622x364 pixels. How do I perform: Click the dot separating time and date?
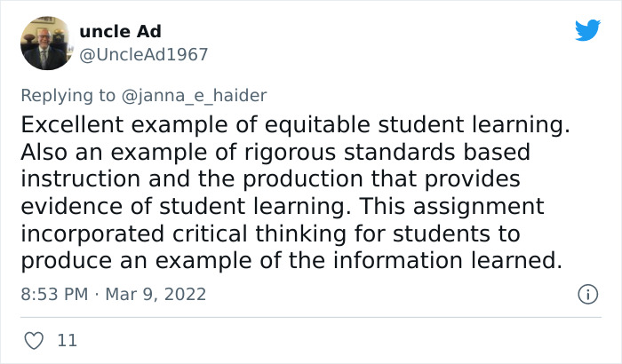pos(96,294)
